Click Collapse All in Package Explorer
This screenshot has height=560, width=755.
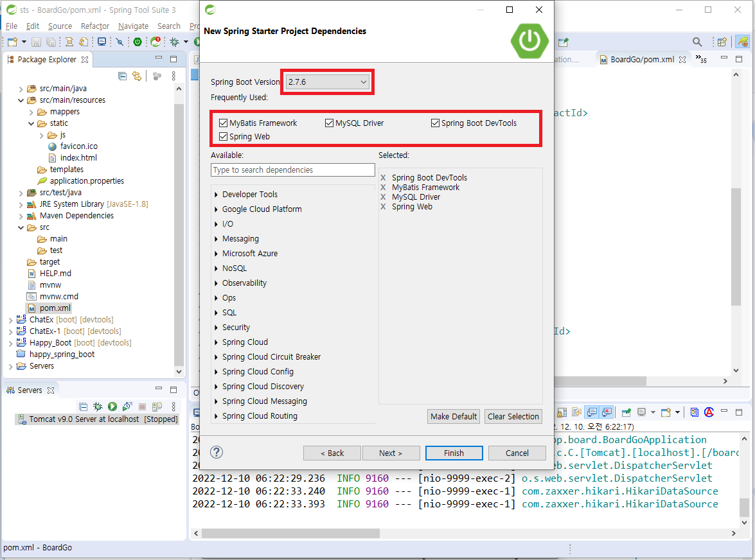[x=122, y=76]
